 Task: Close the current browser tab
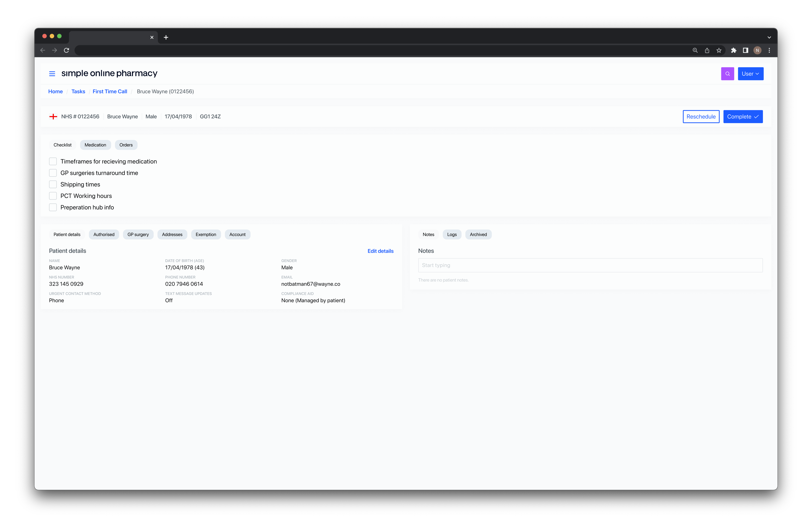[x=152, y=37]
